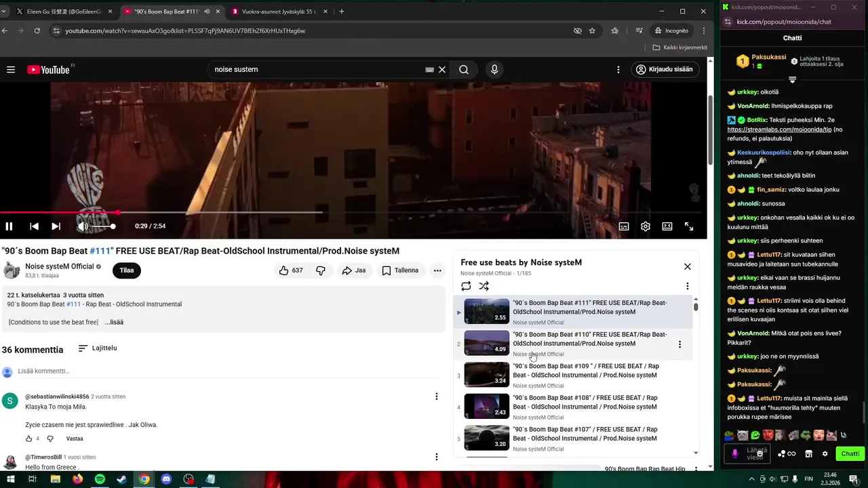Open the #111 hashtag in description
This screenshot has width=868, height=488.
[73, 304]
